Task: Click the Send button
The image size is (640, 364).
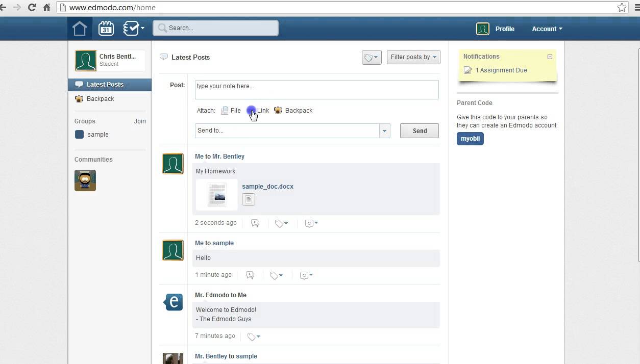Action: (420, 131)
